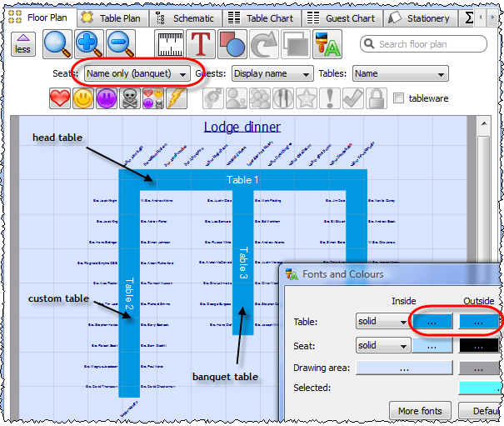
Task: Open the Table fill style 'solid' dropdown
Action: tap(382, 321)
